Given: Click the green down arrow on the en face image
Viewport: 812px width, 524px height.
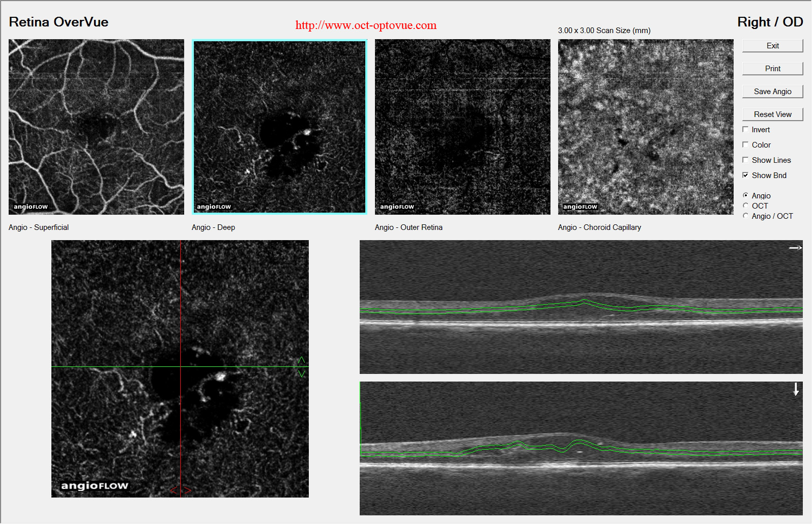Looking at the screenshot, I should (x=301, y=374).
